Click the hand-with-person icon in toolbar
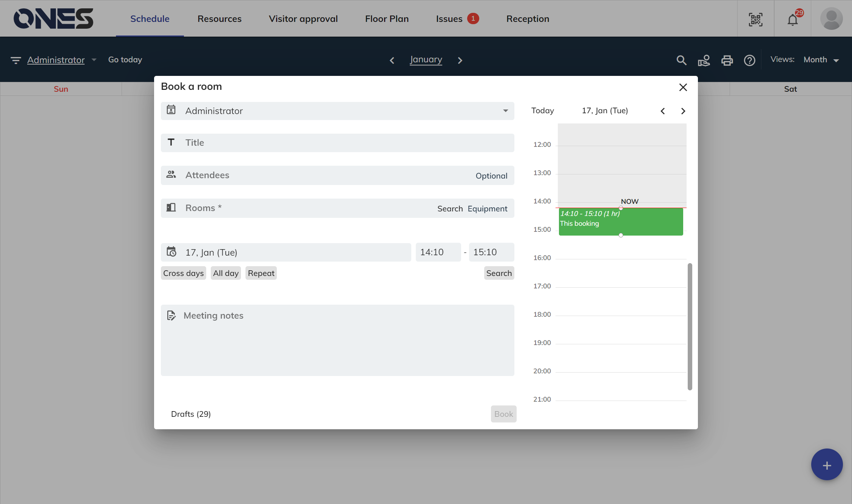The image size is (852, 504). click(x=704, y=60)
